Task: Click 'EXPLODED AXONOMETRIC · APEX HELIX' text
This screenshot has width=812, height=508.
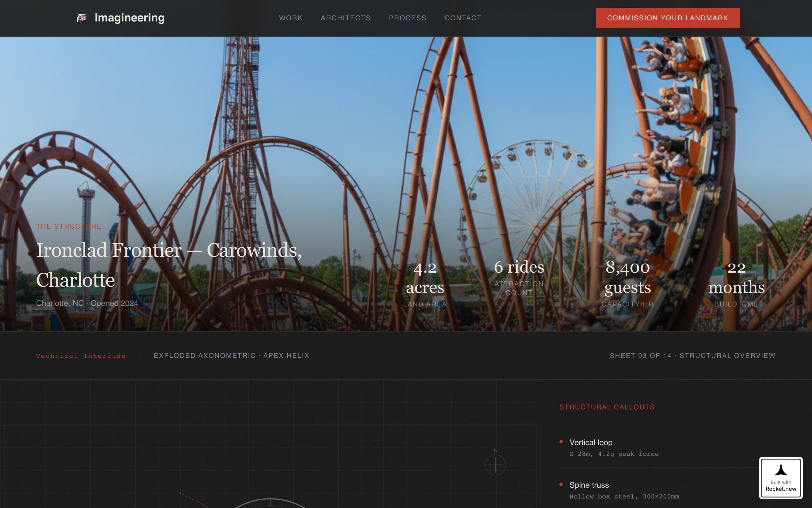Action: tap(231, 356)
